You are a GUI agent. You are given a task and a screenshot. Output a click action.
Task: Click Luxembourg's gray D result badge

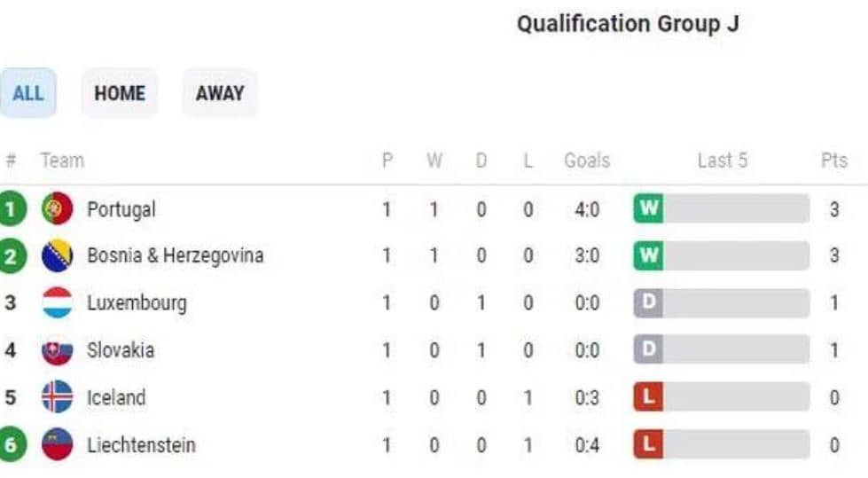[648, 302]
